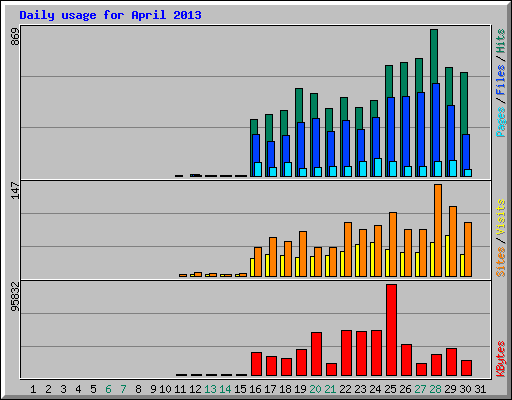Viewport: 512px width, 400px height.
Task: Select the yellow bar for day 29
Action: (x=447, y=256)
